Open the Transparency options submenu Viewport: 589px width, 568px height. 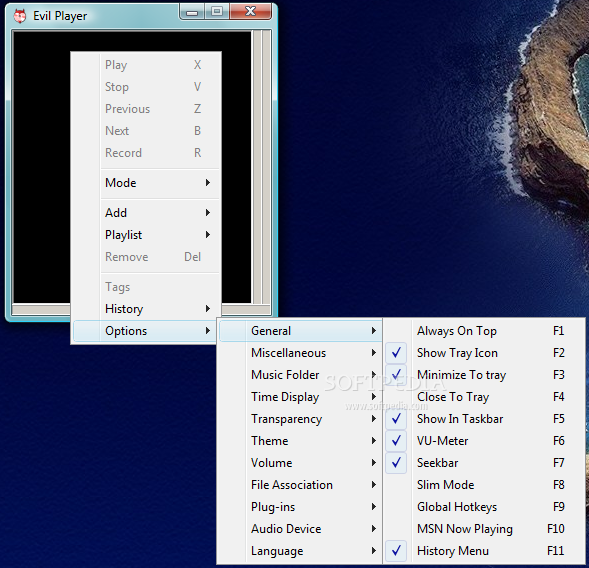[x=300, y=418]
